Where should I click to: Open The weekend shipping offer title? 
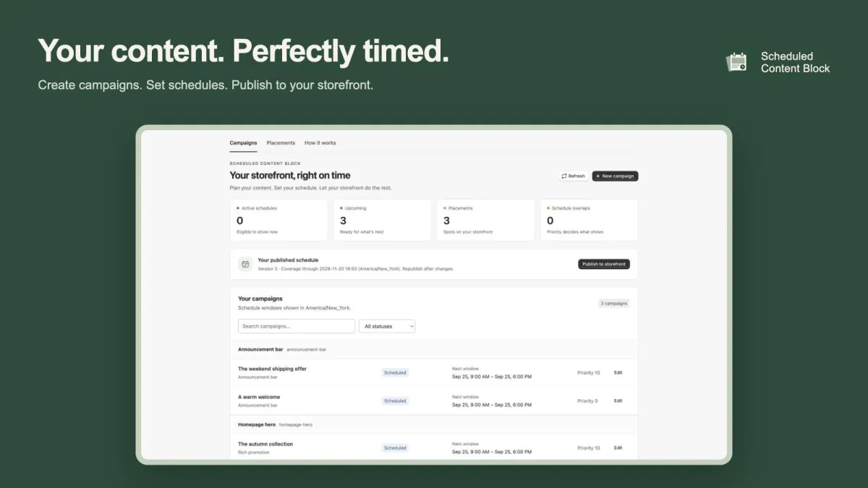coord(272,369)
